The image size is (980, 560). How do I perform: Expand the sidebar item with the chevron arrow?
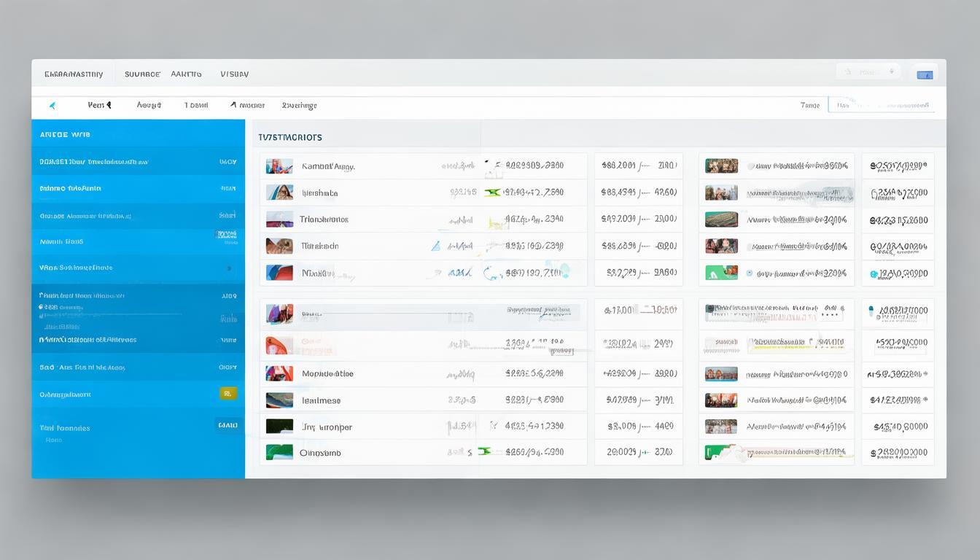229,268
